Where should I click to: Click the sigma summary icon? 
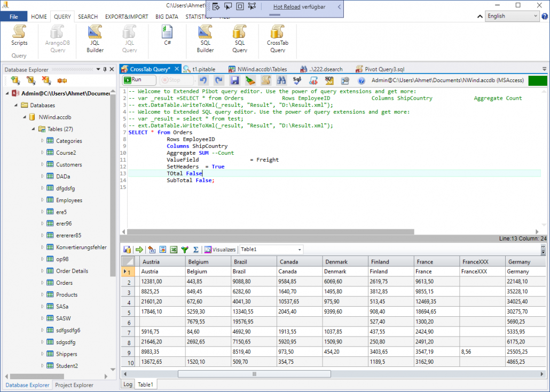196,250
